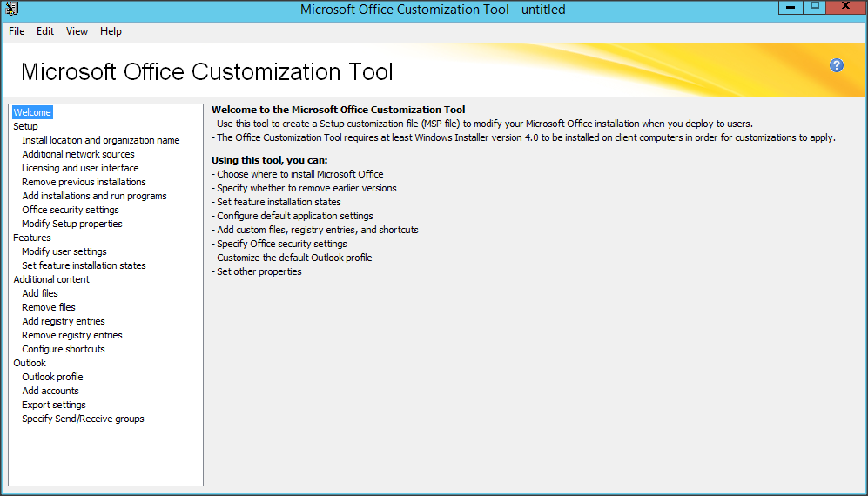The width and height of the screenshot is (868, 496).
Task: Select Install location and organization name
Action: point(100,140)
